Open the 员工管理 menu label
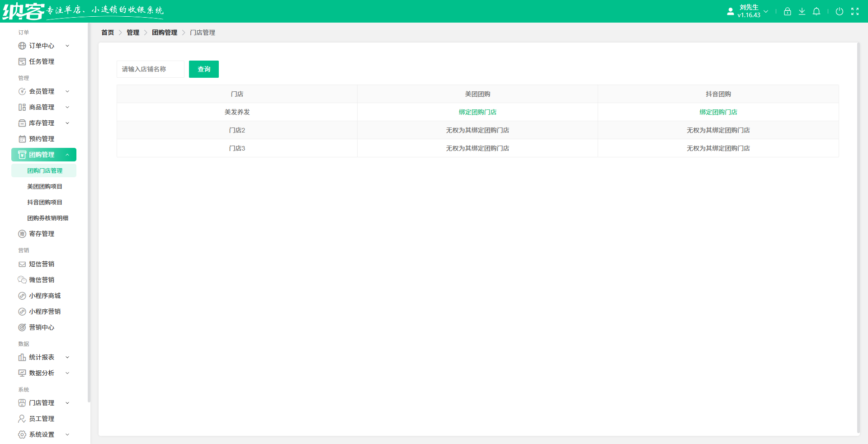868x444 pixels. click(x=42, y=419)
